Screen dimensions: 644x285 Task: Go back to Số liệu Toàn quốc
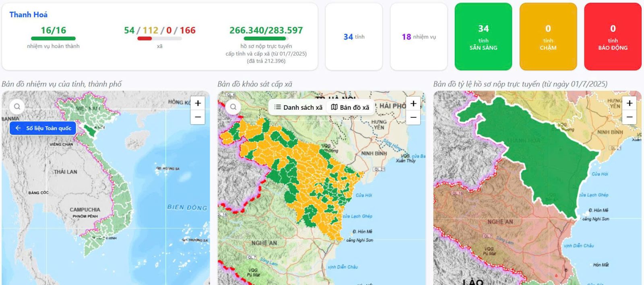point(43,128)
